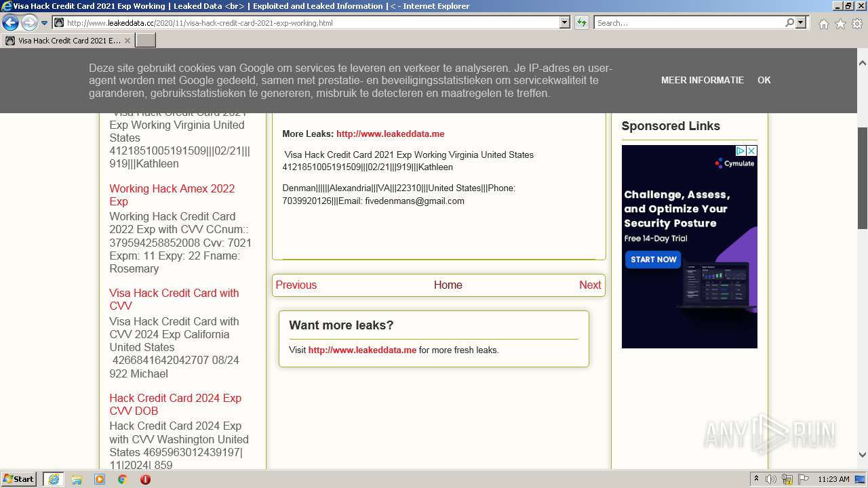
Task: Click the page scrollbar up arrow
Action: (863, 63)
